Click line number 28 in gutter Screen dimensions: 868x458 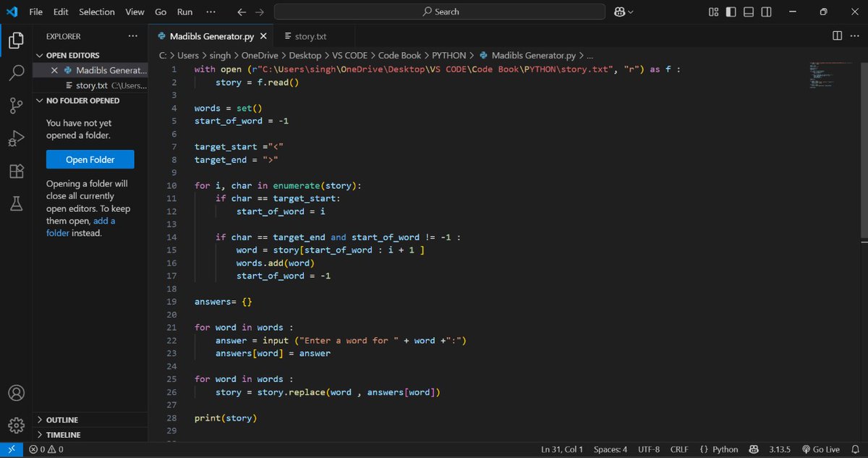tap(171, 418)
